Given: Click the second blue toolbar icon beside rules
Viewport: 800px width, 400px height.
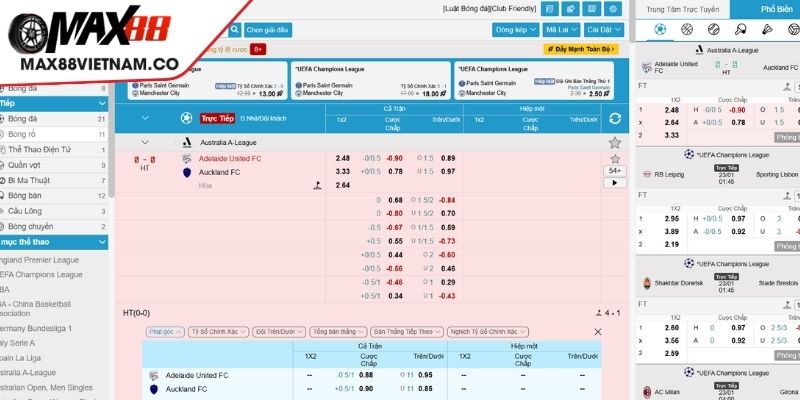Looking at the screenshot, I should pos(570,9).
